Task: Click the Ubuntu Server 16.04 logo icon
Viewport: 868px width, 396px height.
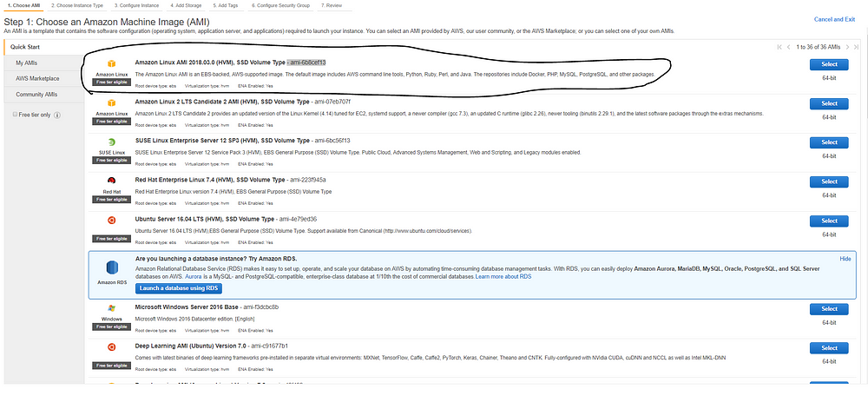Action: 111,221
